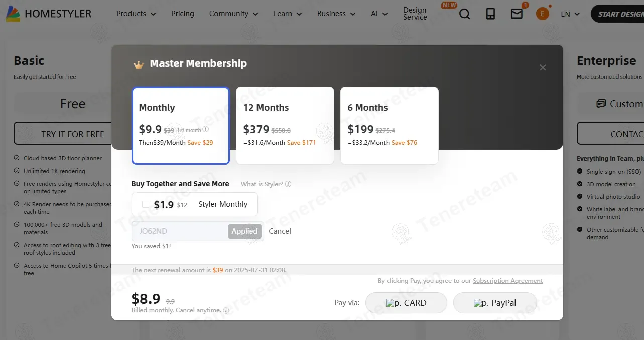Click the mobile app QR code icon
Image resolution: width=644 pixels, height=340 pixels.
tap(490, 14)
